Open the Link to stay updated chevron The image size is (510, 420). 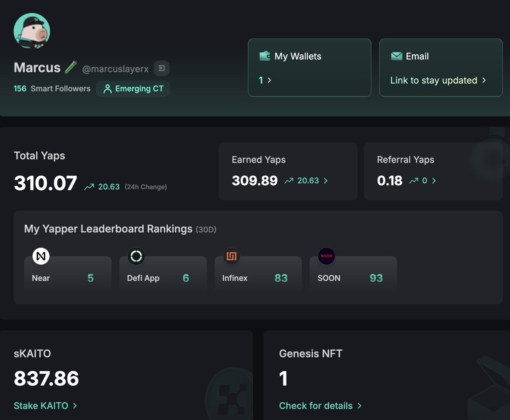tap(484, 80)
